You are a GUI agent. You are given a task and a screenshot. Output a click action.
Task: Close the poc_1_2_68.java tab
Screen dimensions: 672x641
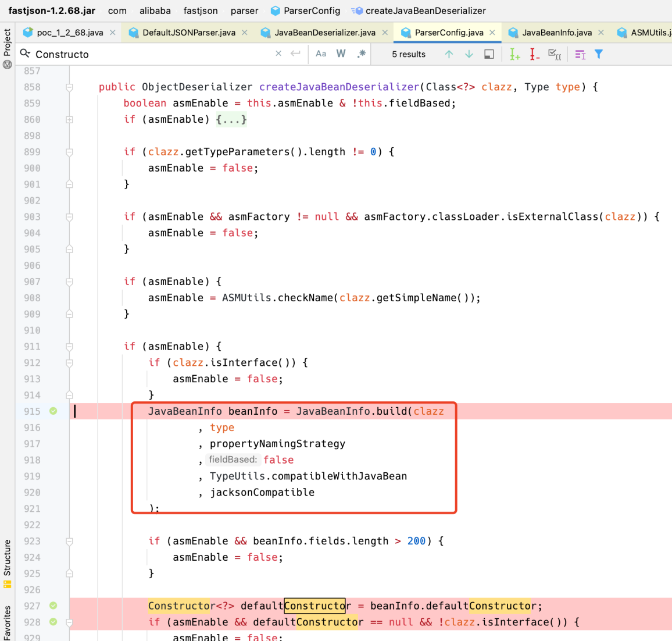[113, 33]
